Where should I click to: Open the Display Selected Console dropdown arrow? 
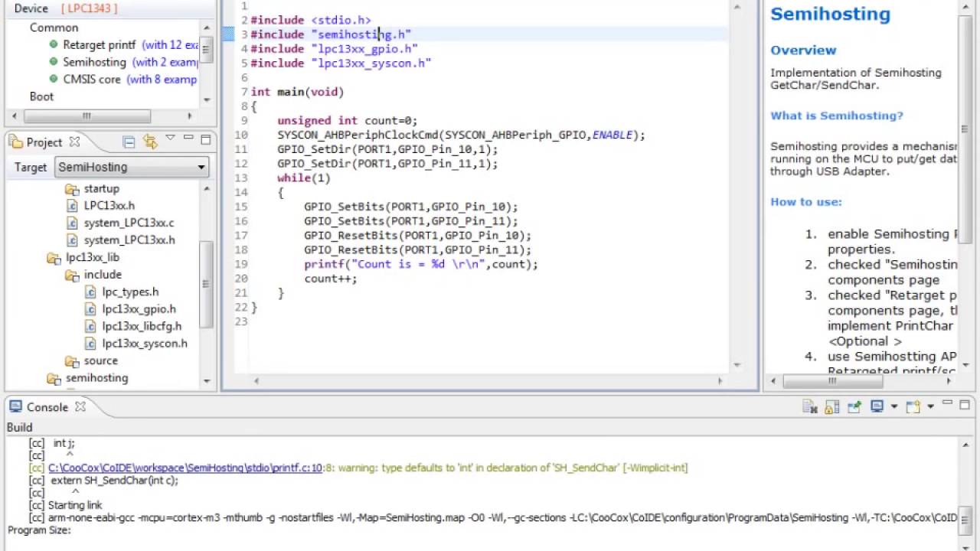point(893,407)
